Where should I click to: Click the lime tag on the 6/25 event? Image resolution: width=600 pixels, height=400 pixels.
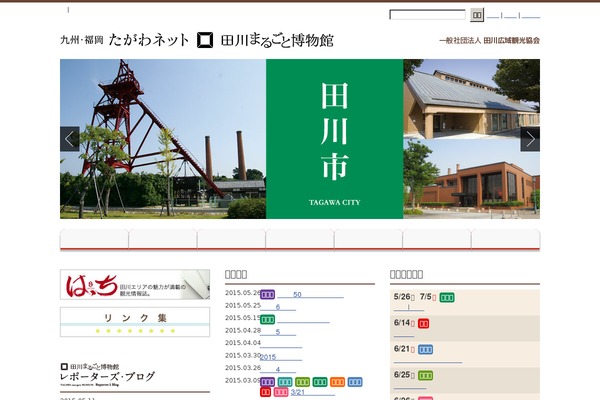[426, 376]
